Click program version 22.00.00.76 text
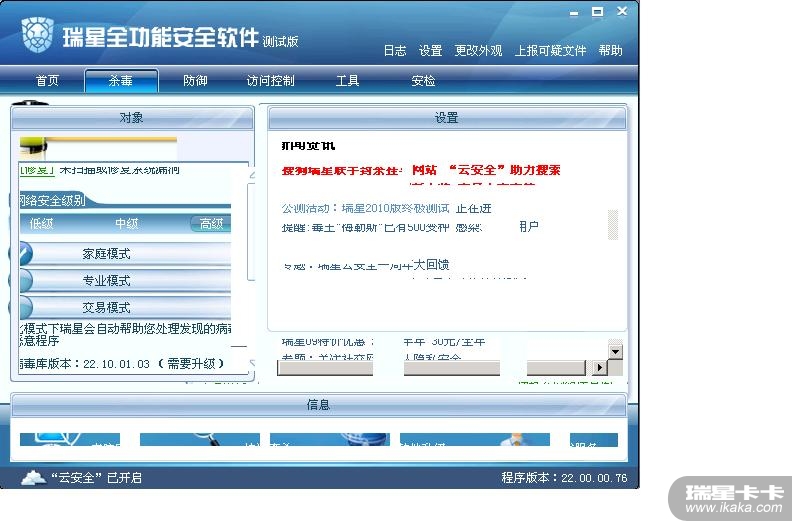This screenshot has width=800, height=527. click(x=564, y=478)
